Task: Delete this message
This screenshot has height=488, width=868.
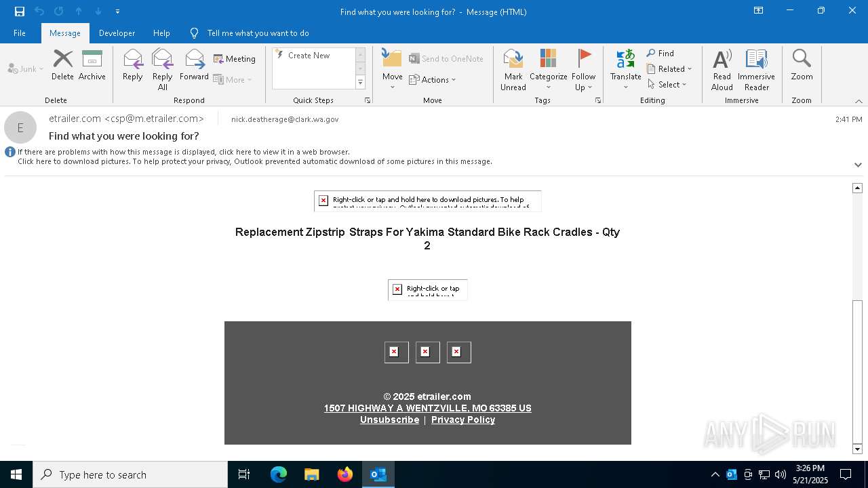Action: (x=62, y=66)
